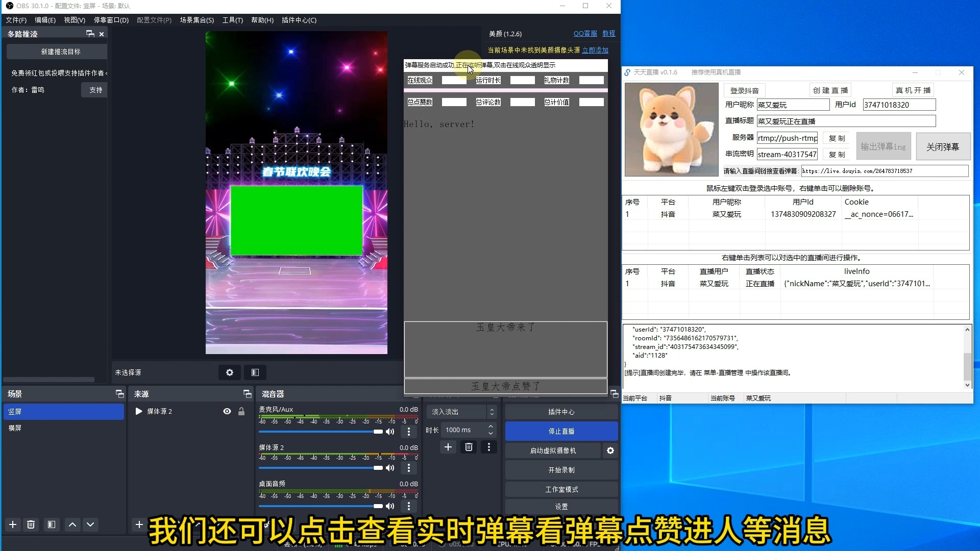Click the 启动虚拟摄像机 button
The width and height of the screenshot is (980, 551).
tap(553, 450)
